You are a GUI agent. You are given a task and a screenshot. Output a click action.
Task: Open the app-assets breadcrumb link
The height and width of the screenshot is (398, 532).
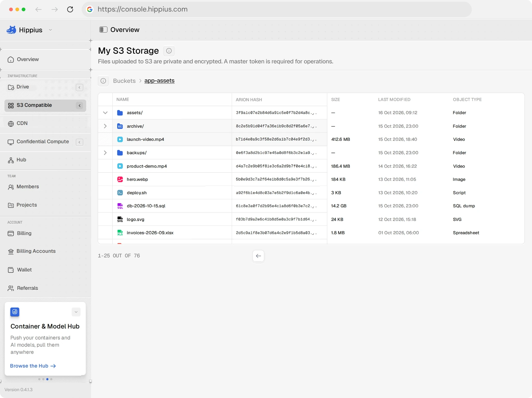click(160, 81)
